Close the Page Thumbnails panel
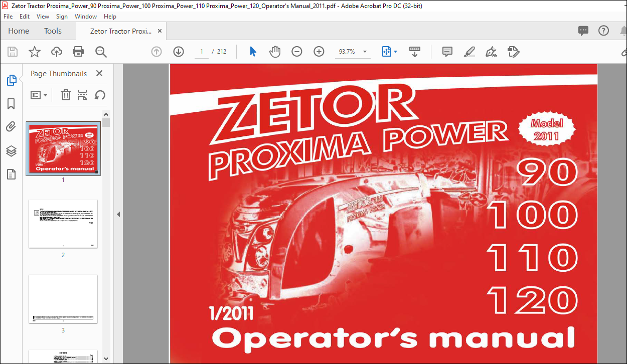Image resolution: width=627 pixels, height=364 pixels. (x=99, y=73)
